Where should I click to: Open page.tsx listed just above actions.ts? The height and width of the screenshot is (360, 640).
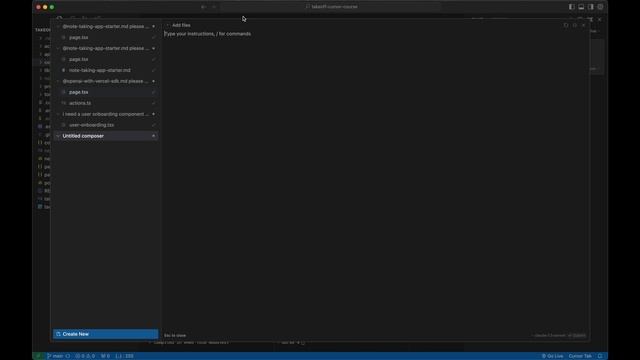pos(79,92)
